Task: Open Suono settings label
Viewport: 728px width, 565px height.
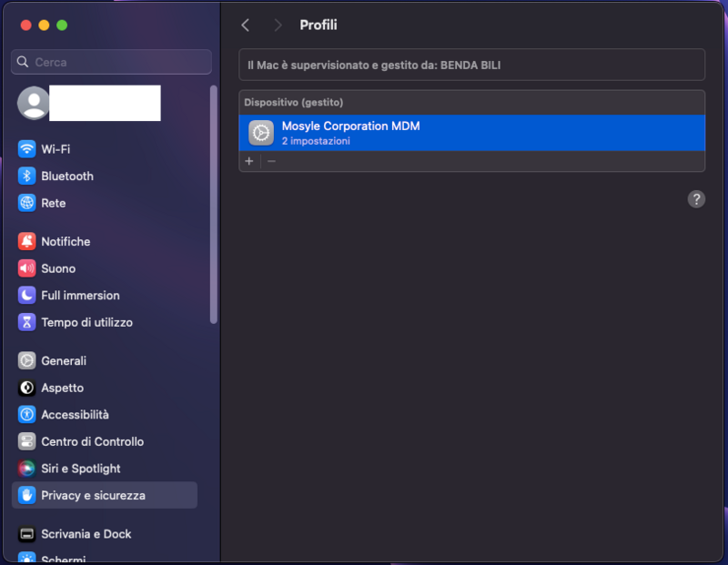Action: (x=58, y=268)
